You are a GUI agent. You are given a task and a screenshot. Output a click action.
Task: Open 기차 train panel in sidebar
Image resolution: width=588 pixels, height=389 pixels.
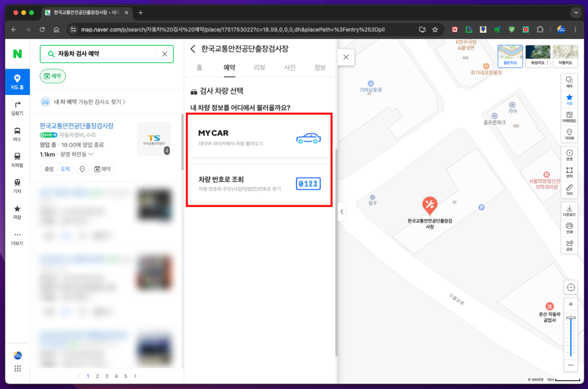17,186
